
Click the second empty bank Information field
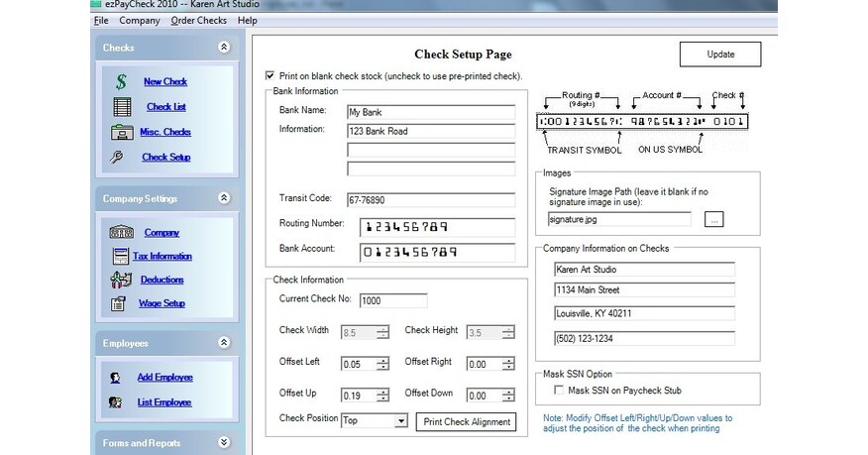431,150
